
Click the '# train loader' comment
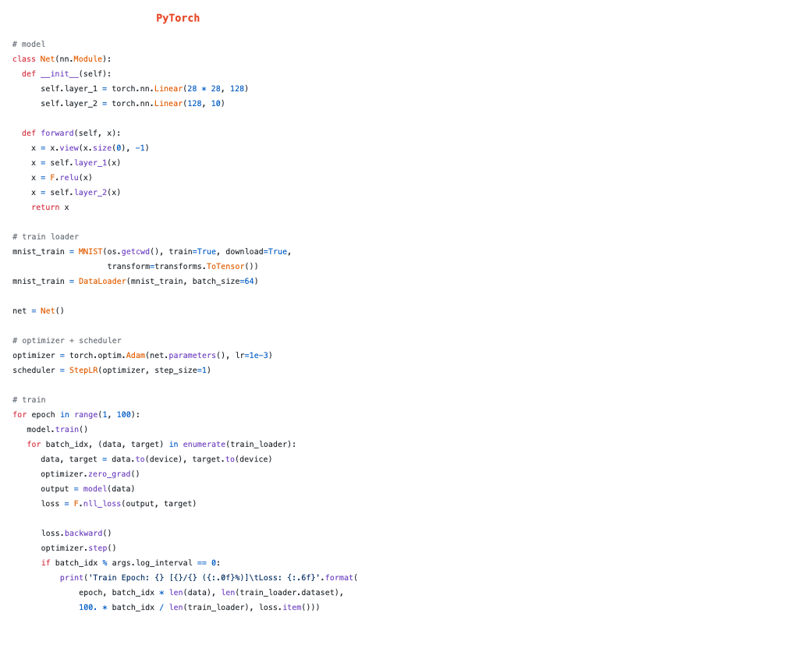pyautogui.click(x=45, y=236)
